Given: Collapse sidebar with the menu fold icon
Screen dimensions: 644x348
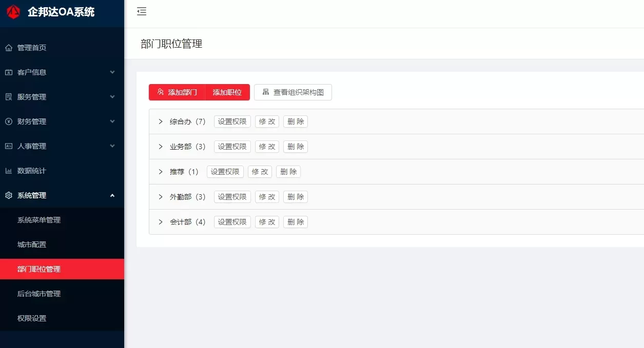Looking at the screenshot, I should 142,12.
